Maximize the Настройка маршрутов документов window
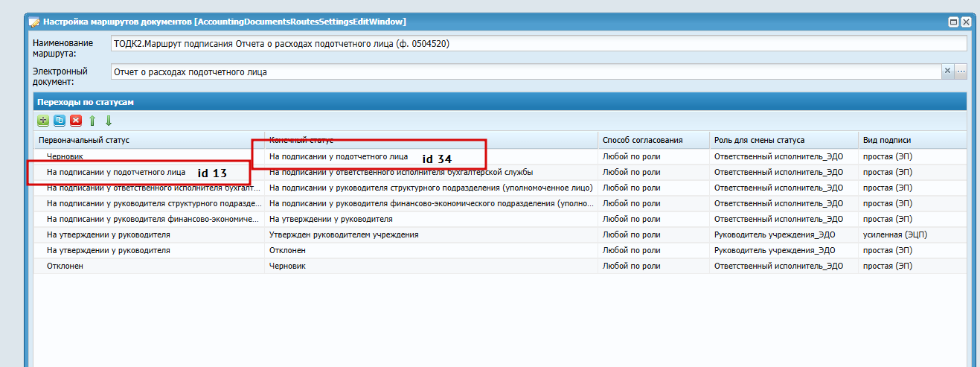This screenshot has width=980, height=367. coord(952,22)
